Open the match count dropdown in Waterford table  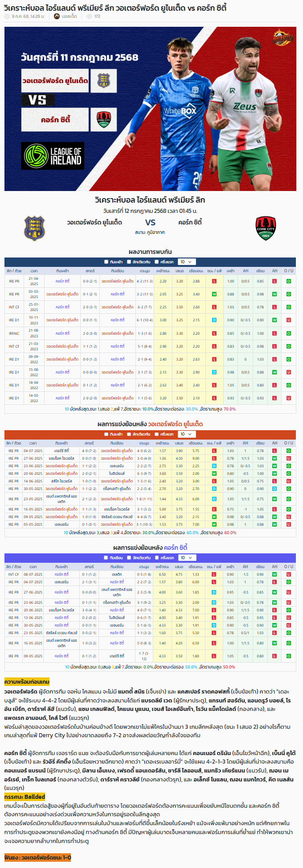[186, 434]
